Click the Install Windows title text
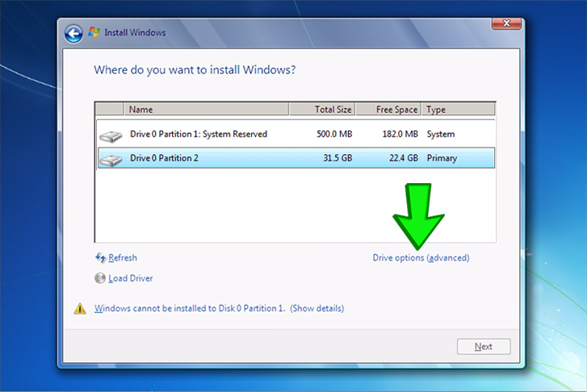This screenshot has height=392, width=587. [x=135, y=32]
